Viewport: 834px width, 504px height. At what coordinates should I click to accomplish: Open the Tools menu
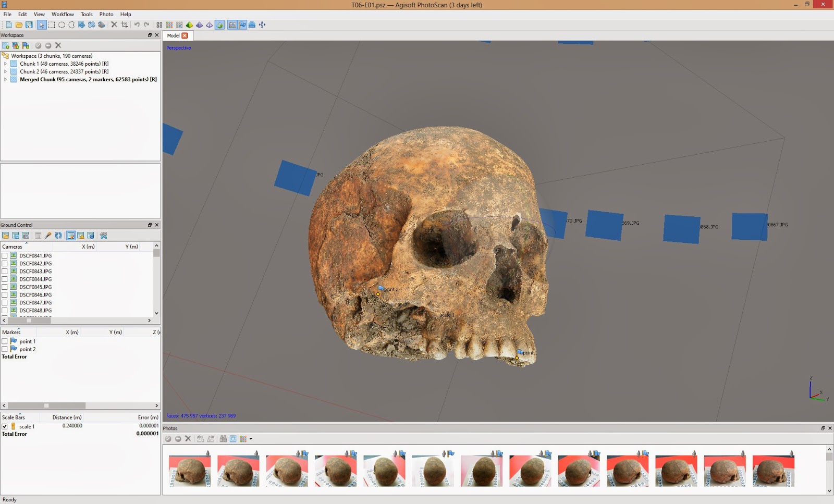(87, 14)
